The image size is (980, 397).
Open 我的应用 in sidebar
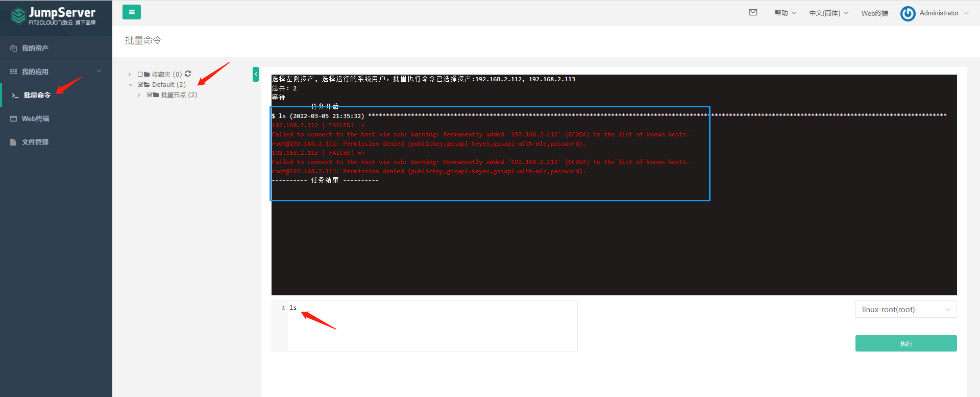(x=56, y=72)
